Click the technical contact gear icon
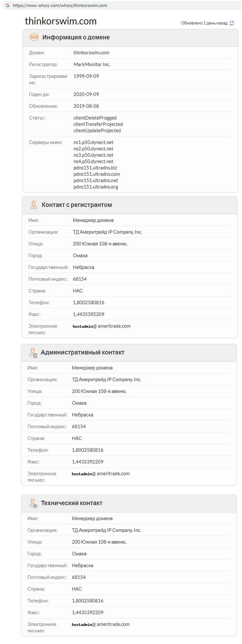This screenshot has width=242, height=644. (33, 503)
